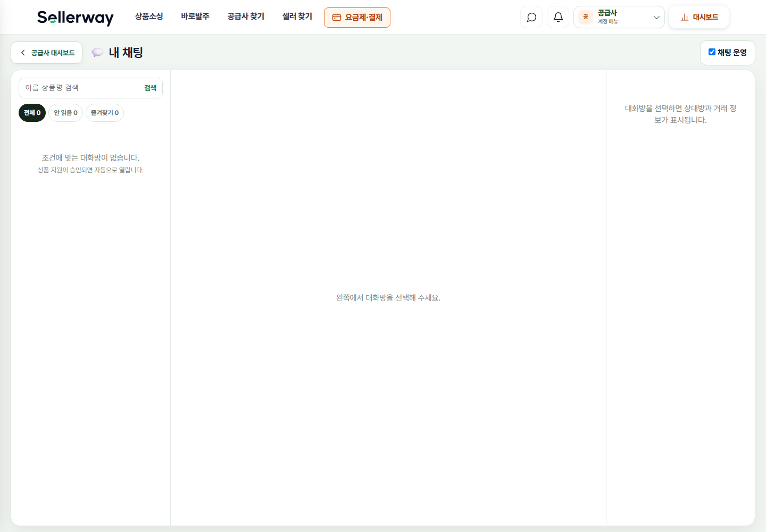
Task: Open the chat messages icon in header
Action: (x=531, y=17)
